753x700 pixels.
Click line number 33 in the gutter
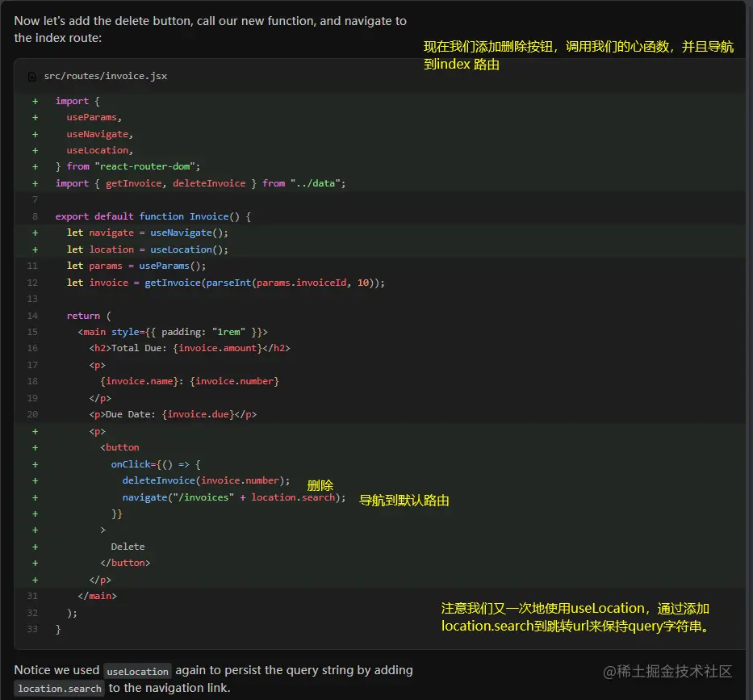(32, 629)
